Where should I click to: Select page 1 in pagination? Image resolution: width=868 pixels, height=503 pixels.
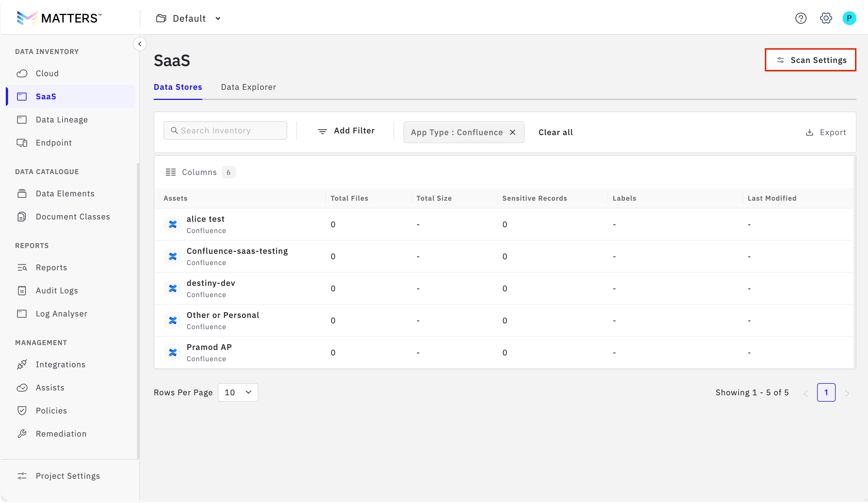point(826,392)
